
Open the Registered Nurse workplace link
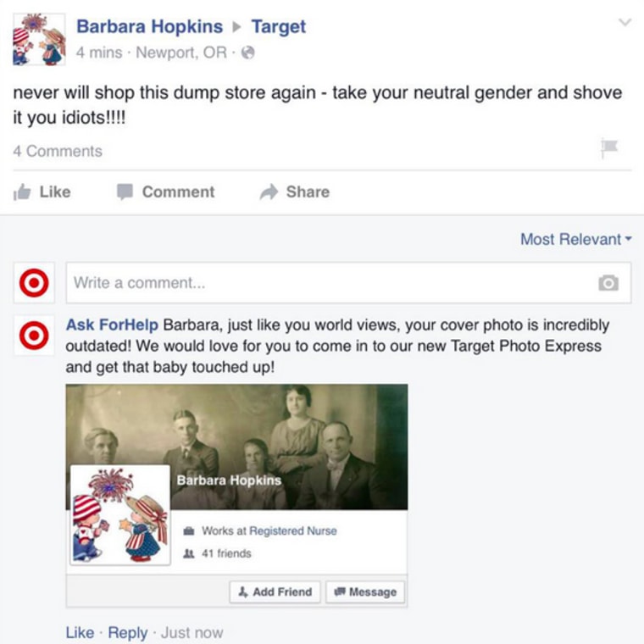click(x=293, y=530)
